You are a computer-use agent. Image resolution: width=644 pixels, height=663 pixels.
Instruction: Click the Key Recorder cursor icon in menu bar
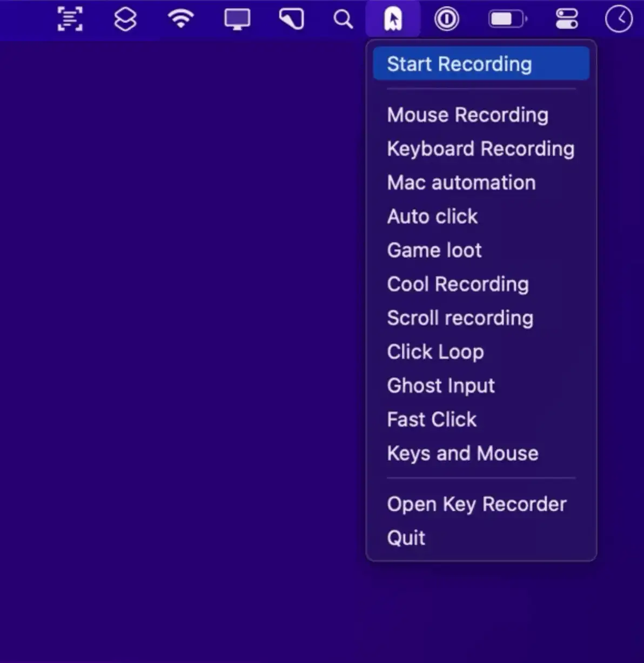click(393, 19)
